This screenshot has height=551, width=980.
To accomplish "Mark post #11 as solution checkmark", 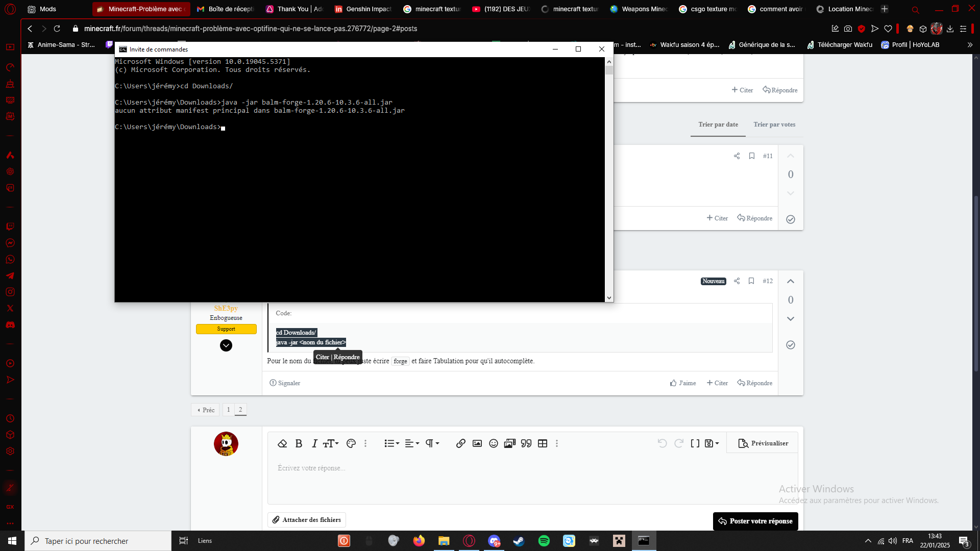I will pyautogui.click(x=791, y=219).
